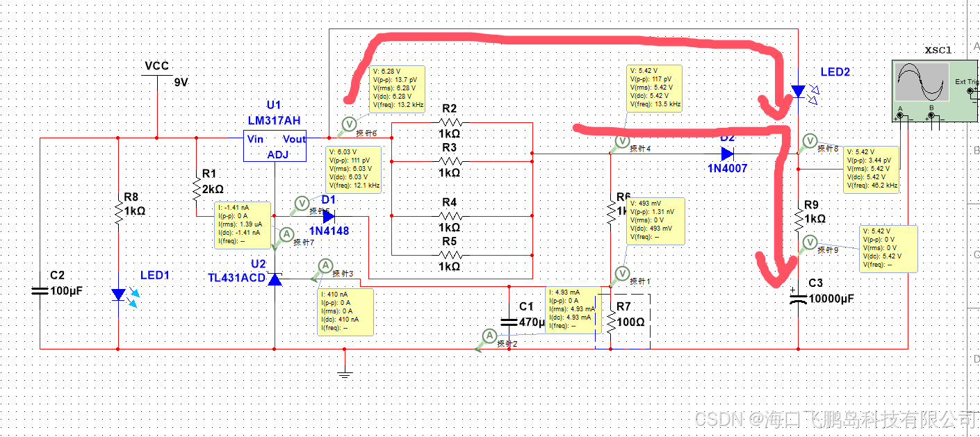Screen dimensions: 980x437
Task: Select voltage probe 探针1 marker
Action: tap(622, 273)
